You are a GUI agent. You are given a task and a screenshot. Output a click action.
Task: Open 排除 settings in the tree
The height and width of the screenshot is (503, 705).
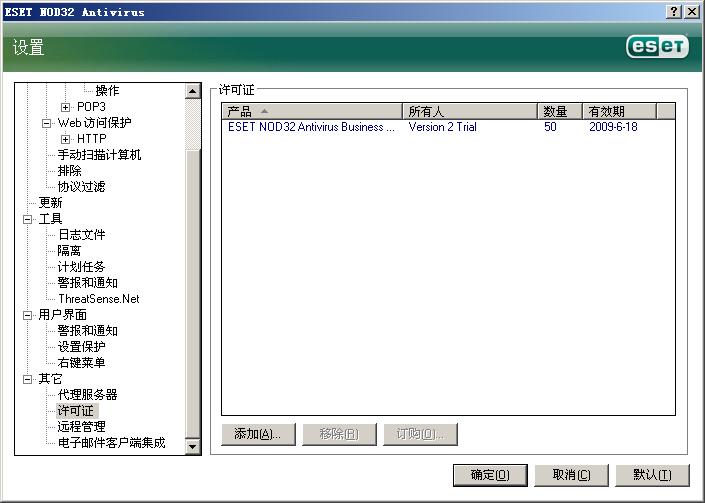pos(70,171)
